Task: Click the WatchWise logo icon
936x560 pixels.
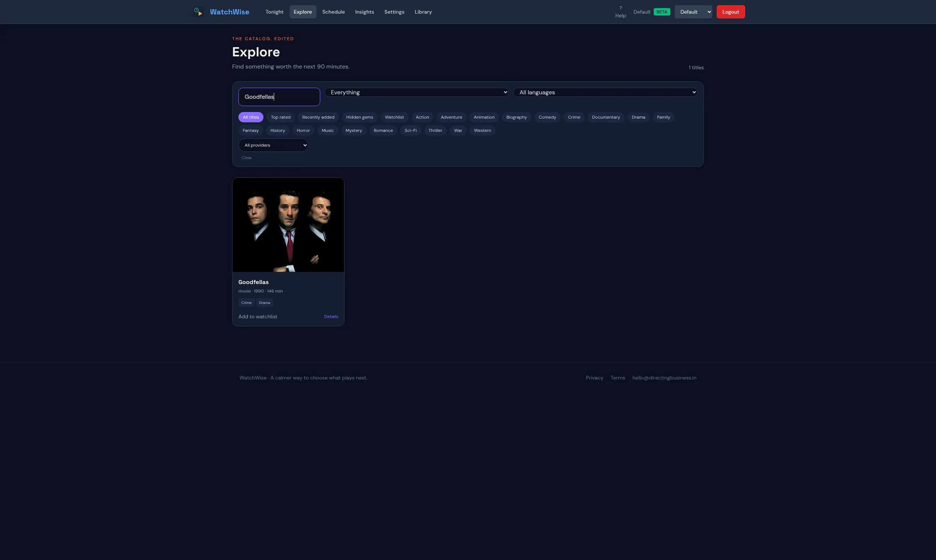Action: 198,12
